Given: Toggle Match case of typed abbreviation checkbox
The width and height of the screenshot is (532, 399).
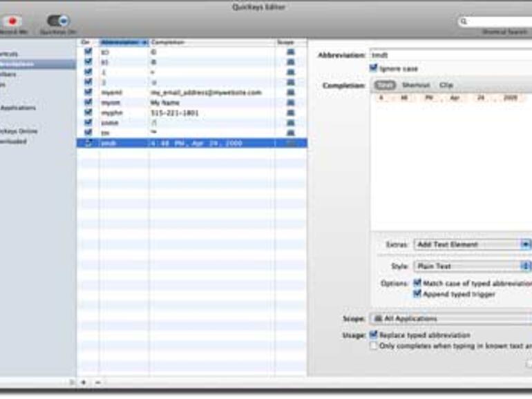Looking at the screenshot, I should click(x=417, y=283).
